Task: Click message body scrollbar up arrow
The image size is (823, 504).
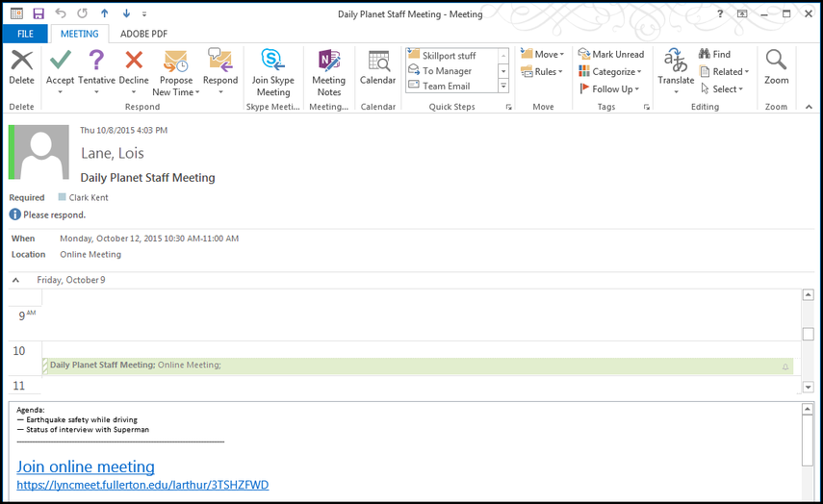Action: pos(808,409)
